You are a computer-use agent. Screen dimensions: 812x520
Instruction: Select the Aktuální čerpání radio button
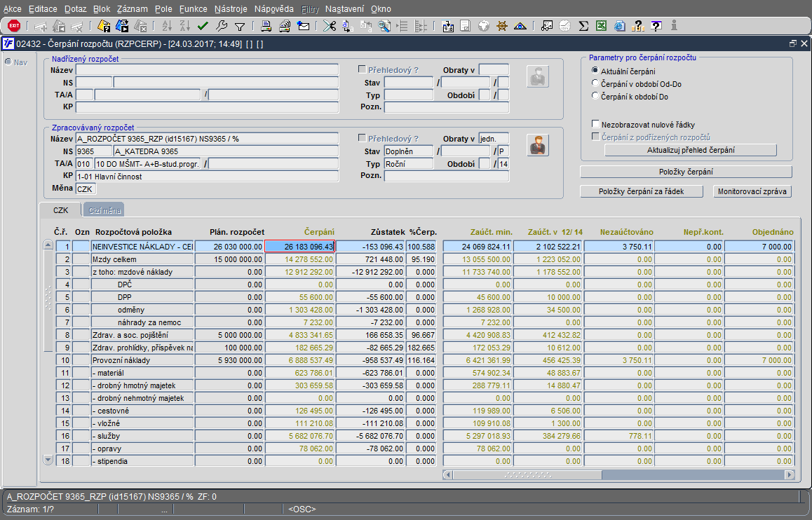coord(596,71)
